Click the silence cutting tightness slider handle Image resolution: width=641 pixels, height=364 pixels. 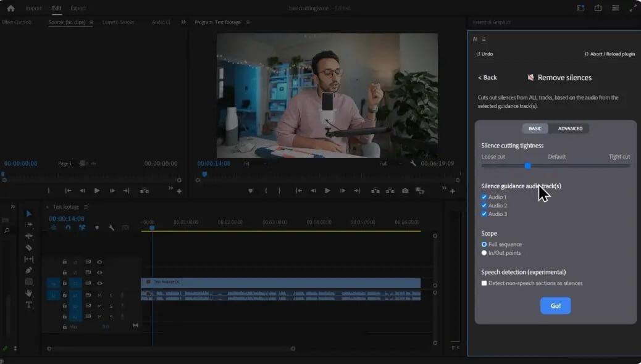point(527,165)
